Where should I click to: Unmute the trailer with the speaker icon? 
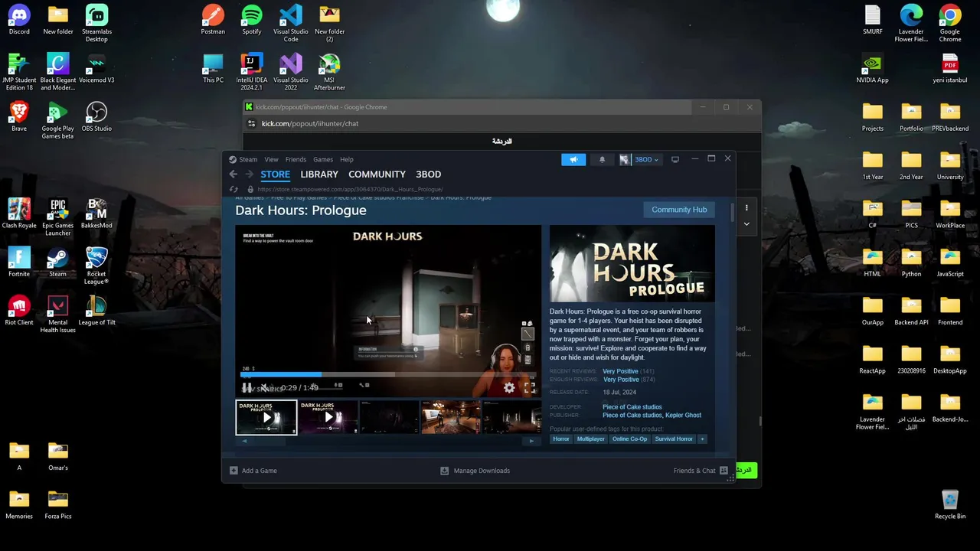[264, 388]
